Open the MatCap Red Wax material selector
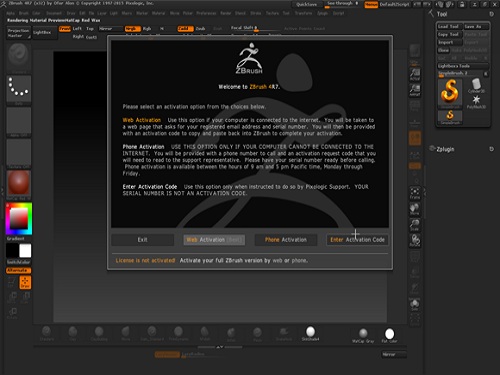This screenshot has height=375, width=500. (x=19, y=185)
